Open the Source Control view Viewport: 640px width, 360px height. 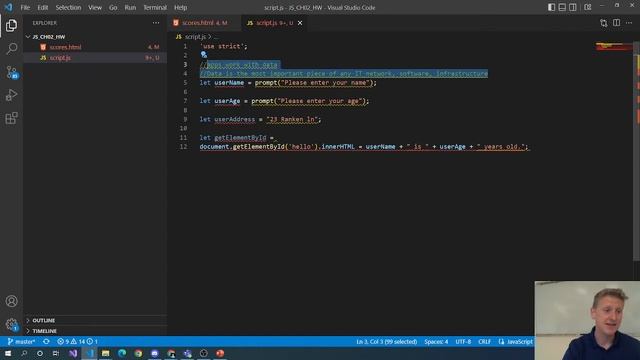[x=11, y=72]
